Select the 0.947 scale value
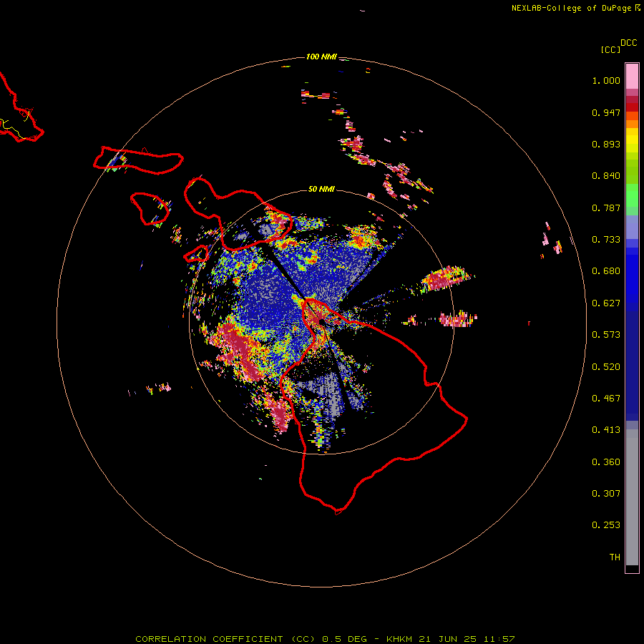644x644 pixels. tap(606, 112)
